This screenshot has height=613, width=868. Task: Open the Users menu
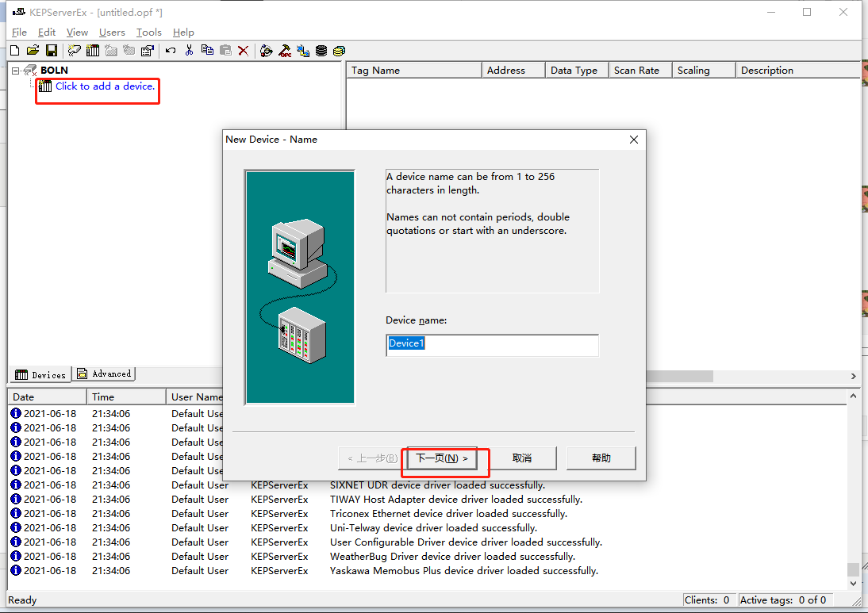click(112, 32)
